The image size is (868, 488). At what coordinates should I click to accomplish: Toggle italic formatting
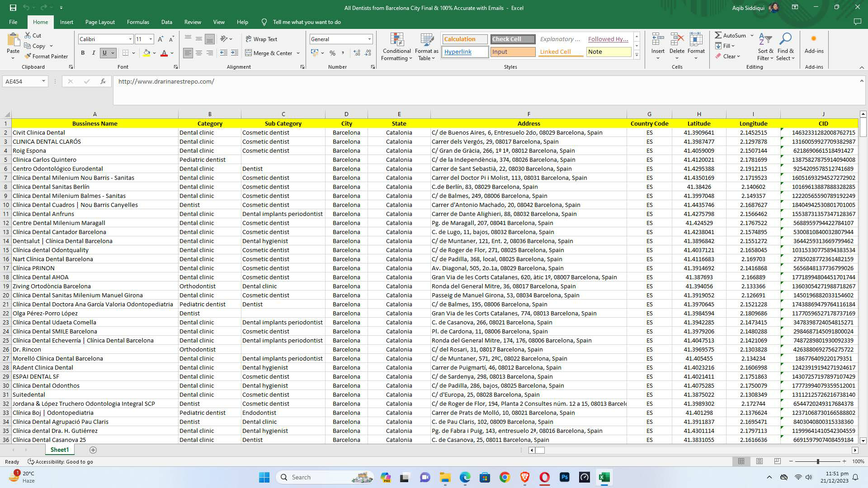point(93,53)
